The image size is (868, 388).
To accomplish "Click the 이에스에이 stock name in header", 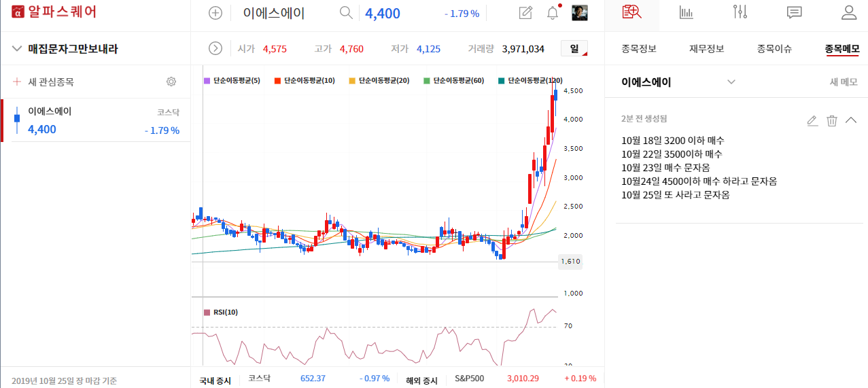I will coord(274,13).
